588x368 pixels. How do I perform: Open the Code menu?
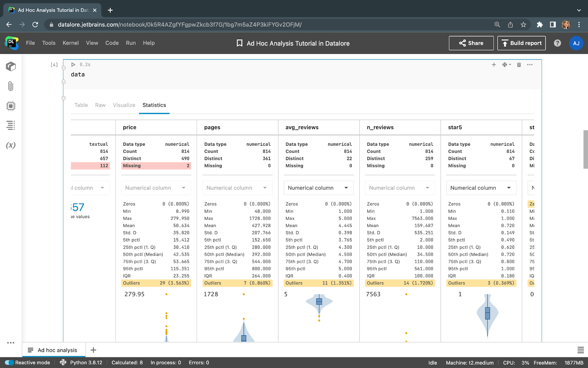[x=112, y=43]
